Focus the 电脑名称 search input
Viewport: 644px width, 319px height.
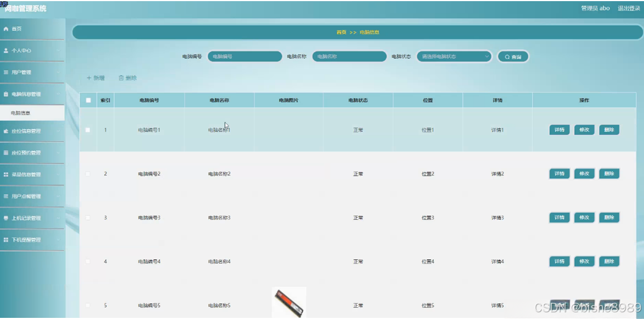350,56
